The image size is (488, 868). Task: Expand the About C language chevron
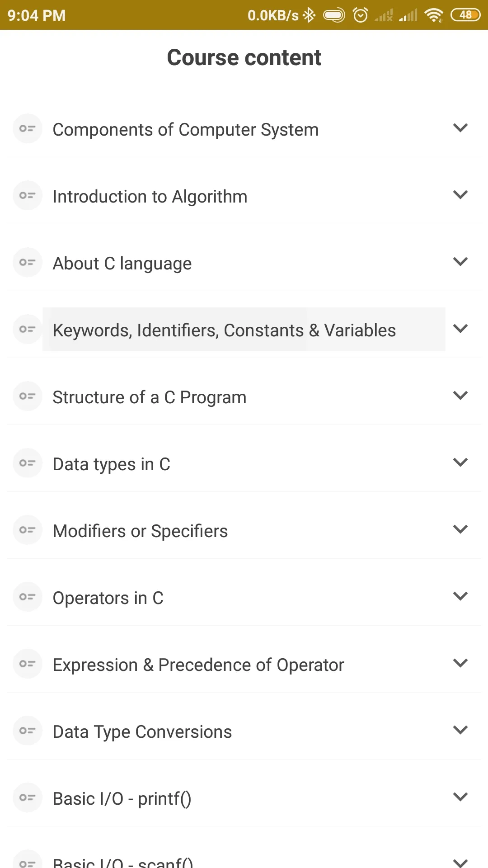(x=460, y=262)
